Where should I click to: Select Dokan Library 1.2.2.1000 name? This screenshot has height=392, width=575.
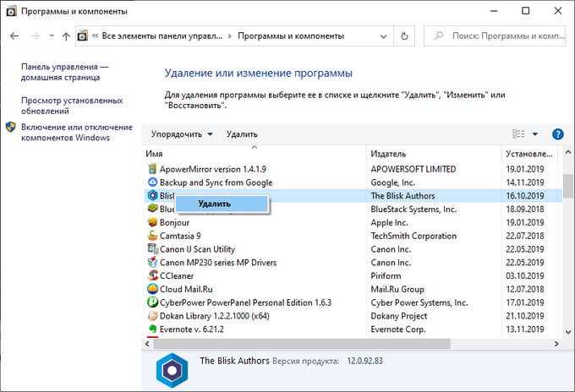[x=215, y=316]
